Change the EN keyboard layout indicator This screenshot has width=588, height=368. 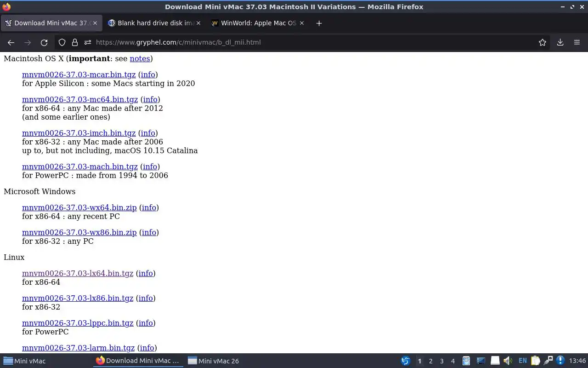[522, 361]
